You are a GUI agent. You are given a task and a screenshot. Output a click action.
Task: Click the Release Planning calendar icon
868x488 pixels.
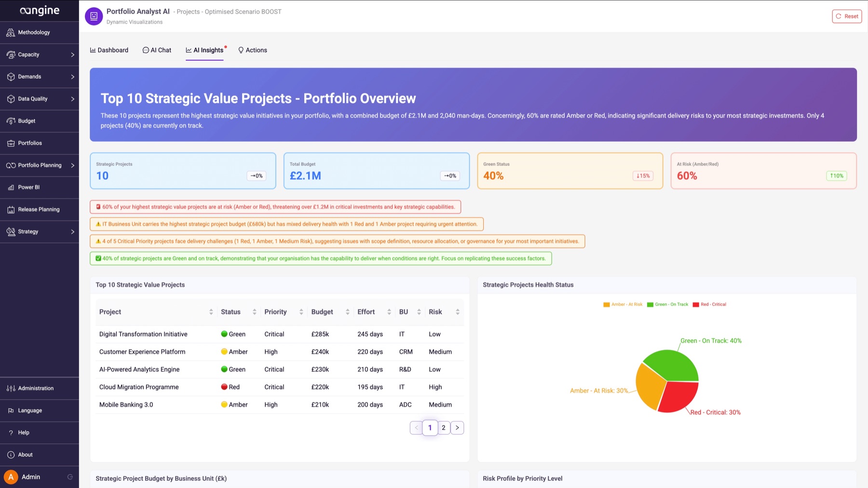tap(11, 210)
